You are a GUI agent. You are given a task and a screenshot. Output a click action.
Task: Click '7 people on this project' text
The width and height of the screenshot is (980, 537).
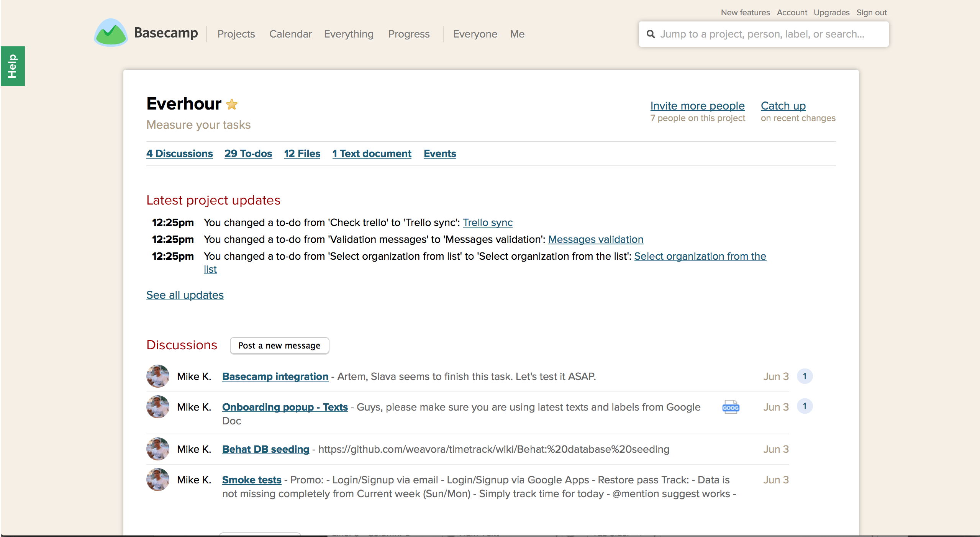(x=698, y=118)
